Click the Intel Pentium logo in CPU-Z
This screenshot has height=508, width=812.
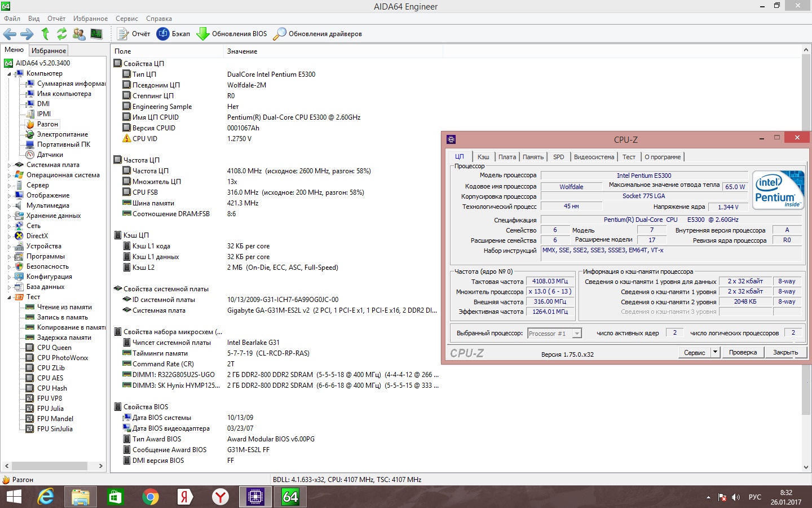(778, 190)
